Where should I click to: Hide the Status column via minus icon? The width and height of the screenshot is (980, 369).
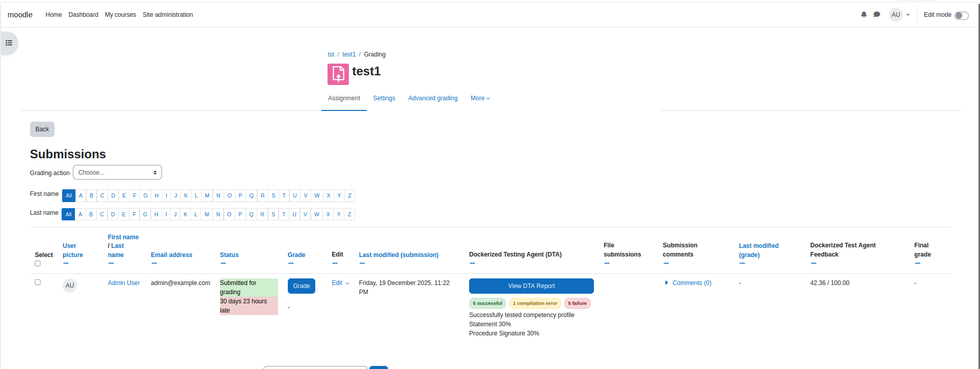click(x=223, y=264)
